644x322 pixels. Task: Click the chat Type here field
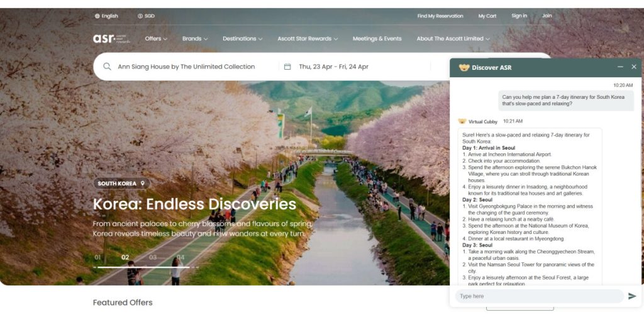tap(538, 296)
